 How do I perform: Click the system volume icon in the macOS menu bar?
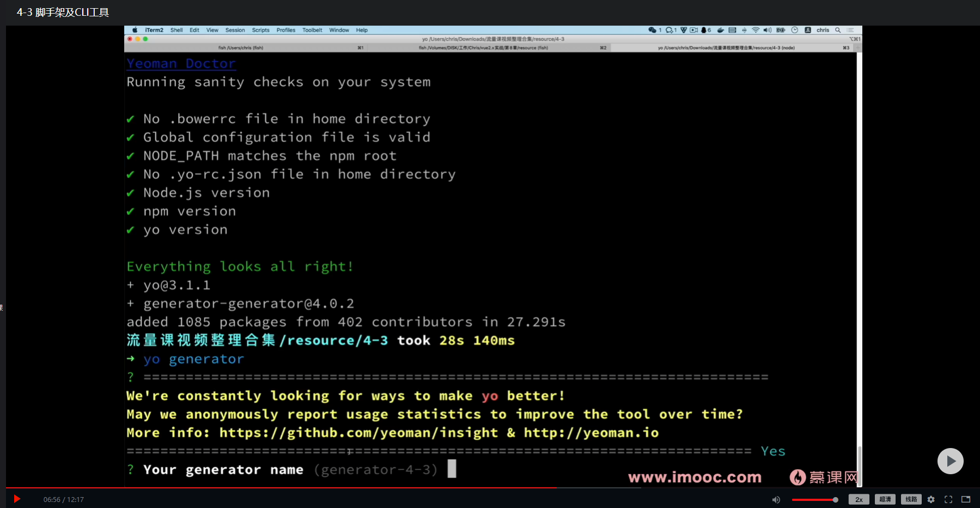[x=768, y=30]
